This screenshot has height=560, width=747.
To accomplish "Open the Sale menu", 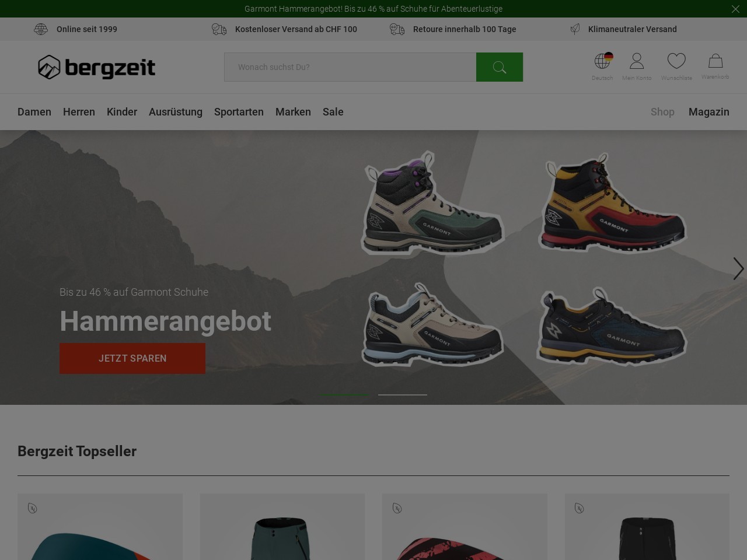I will click(333, 112).
